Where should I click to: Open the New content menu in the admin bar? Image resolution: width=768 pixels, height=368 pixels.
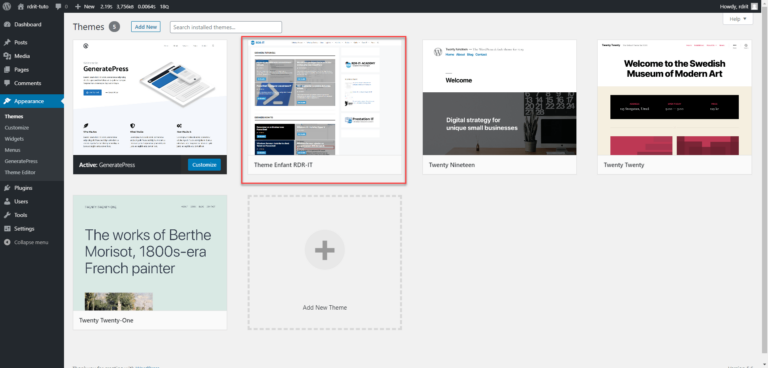(x=85, y=7)
